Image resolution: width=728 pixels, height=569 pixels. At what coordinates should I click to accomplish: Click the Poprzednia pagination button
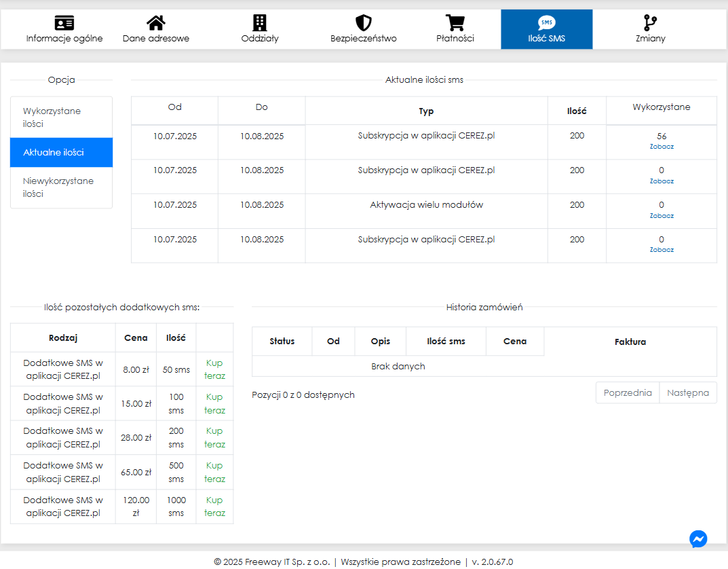(628, 392)
